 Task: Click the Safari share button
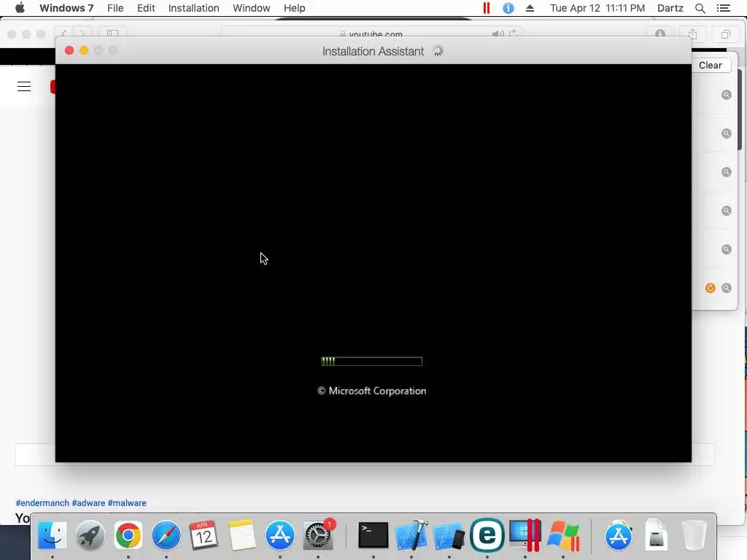point(693,34)
